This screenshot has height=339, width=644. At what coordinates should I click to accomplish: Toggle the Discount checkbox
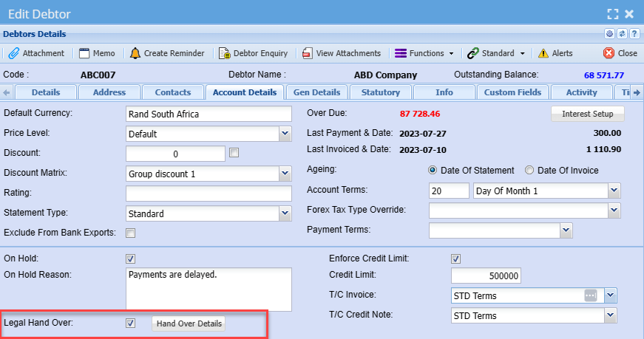click(x=234, y=153)
